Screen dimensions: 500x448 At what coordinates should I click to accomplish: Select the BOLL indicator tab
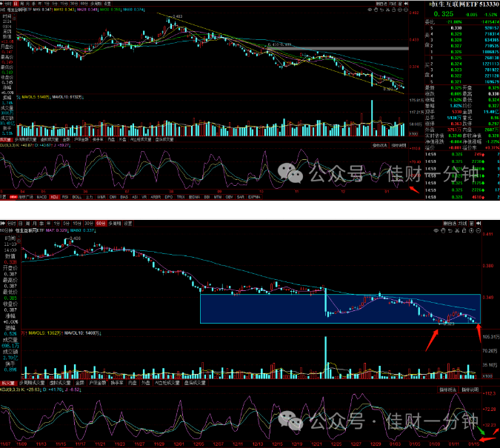[x=77, y=197]
